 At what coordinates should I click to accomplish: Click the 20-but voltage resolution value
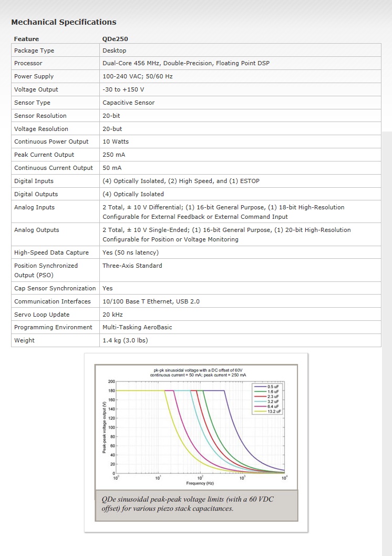pyautogui.click(x=112, y=129)
